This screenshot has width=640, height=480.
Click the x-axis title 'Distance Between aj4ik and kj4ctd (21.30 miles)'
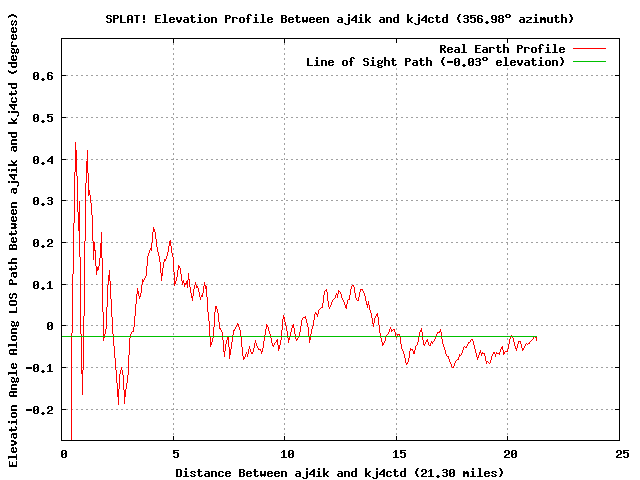(339, 473)
